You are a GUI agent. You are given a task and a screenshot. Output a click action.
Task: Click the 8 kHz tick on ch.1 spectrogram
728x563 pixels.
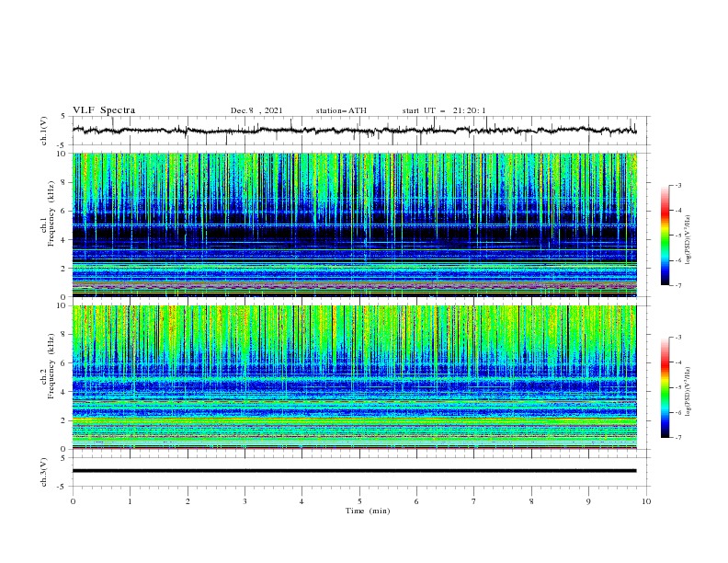point(63,182)
